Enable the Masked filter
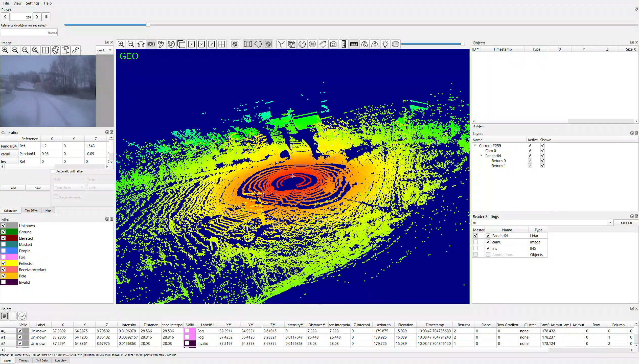The height and width of the screenshot is (364, 639). click(x=4, y=244)
